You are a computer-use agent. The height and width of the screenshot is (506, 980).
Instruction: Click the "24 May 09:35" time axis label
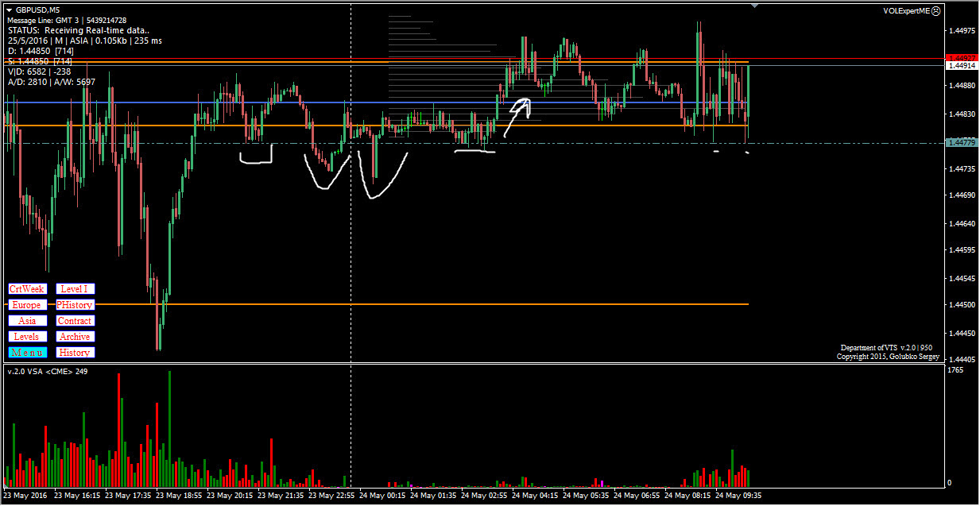tap(738, 496)
